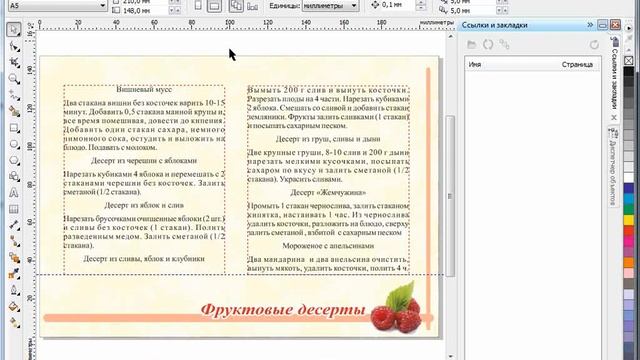Click the refresh links circular-arrows icon

coord(488,44)
